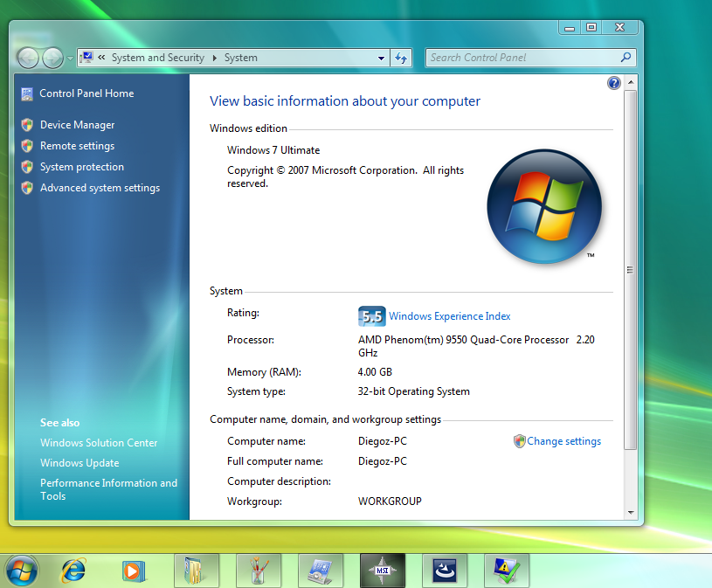712x588 pixels.
Task: Go to Control Panel Home
Action: (86, 93)
